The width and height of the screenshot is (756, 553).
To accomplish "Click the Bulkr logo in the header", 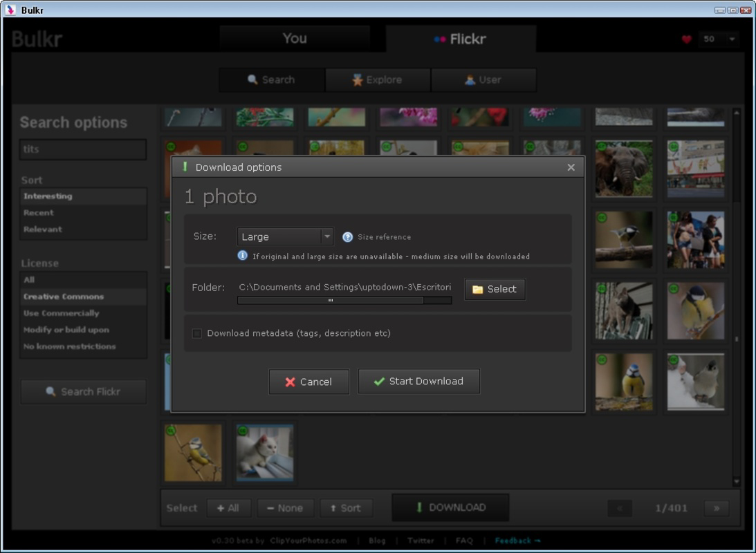I will [x=37, y=39].
